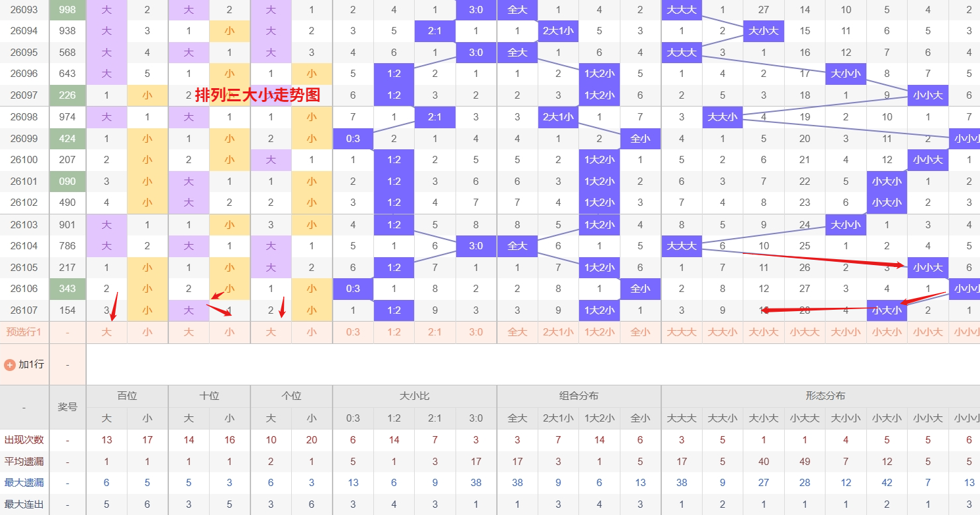
Task: Choose 小小大 pattern in 预选行1 row
Action: (x=927, y=332)
